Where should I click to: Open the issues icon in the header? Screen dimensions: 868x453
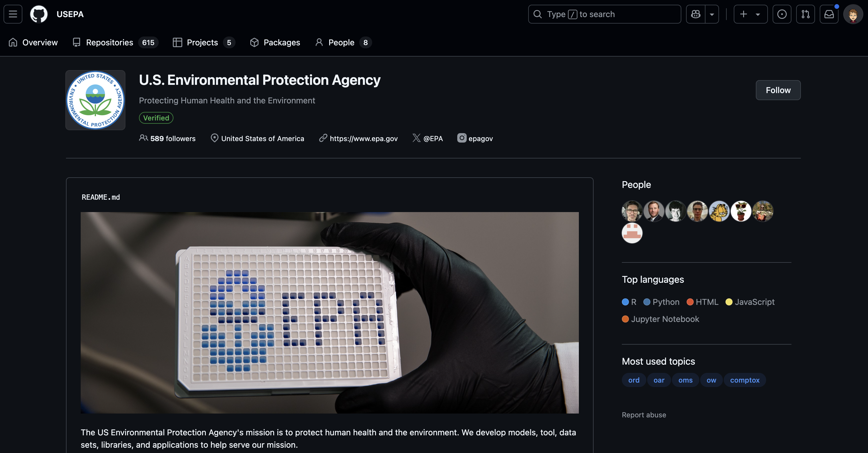(x=782, y=14)
